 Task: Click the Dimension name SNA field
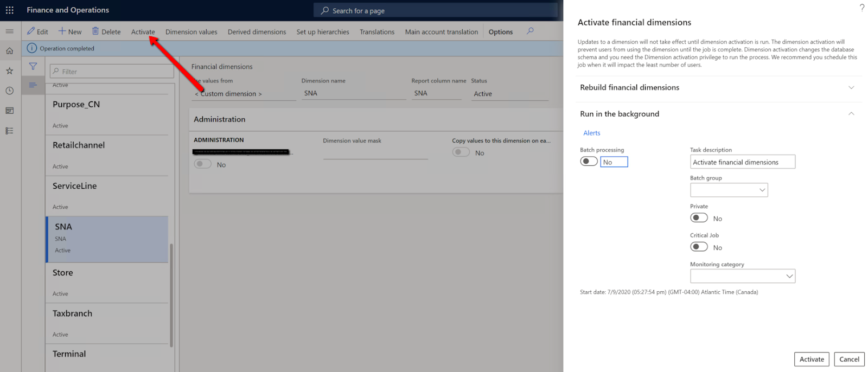coord(354,93)
